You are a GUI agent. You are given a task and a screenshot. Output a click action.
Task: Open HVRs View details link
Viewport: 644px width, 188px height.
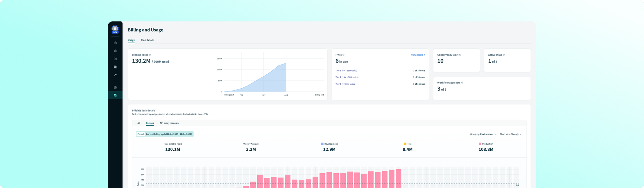click(x=418, y=55)
